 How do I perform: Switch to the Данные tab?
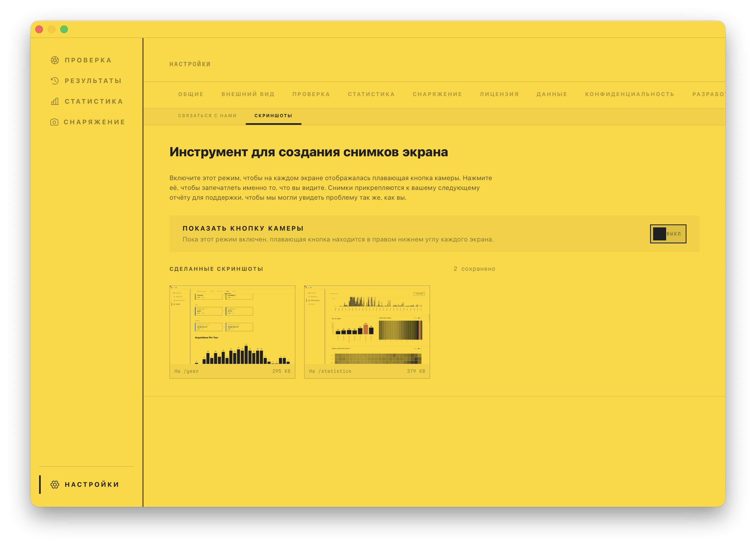tap(552, 94)
